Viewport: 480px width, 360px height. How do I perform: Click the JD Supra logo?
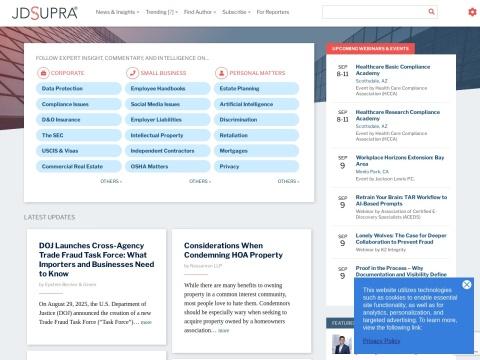coord(45,13)
